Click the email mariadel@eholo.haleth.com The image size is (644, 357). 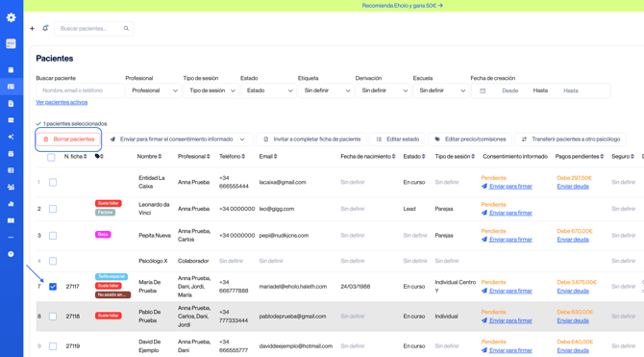click(293, 287)
